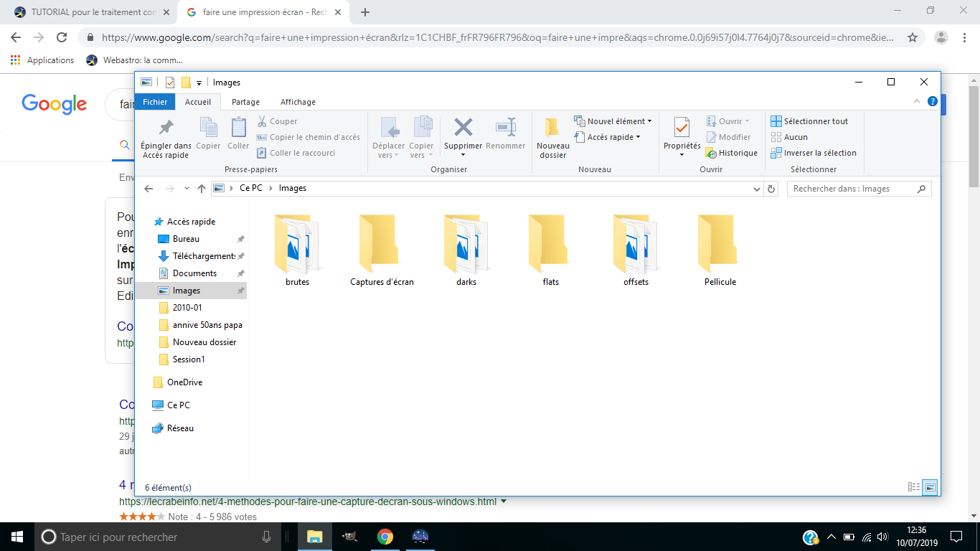Click Modifier in the ribbon
This screenshot has height=551, width=980.
(729, 137)
